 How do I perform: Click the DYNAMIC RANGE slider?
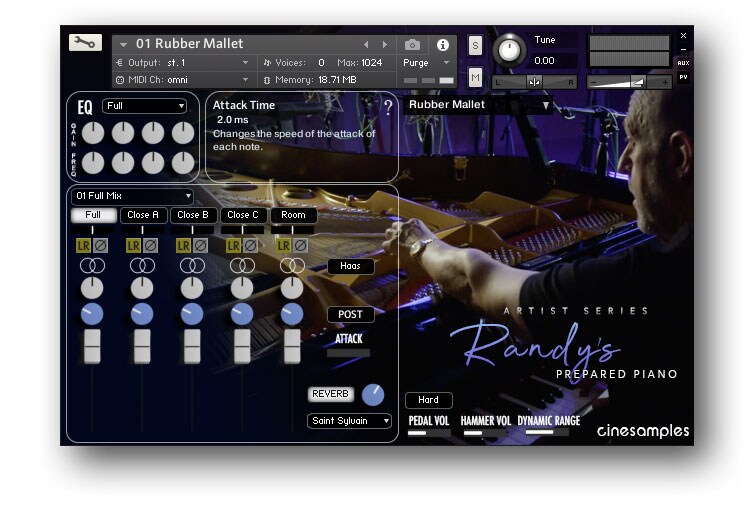coord(548,432)
